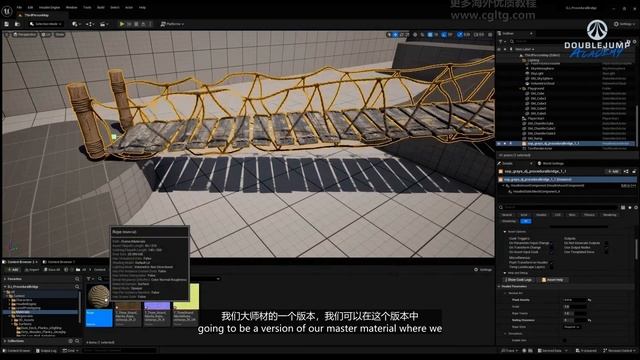Click the Show Cook Logs button
This screenshot has width=640, height=360.
(x=518, y=280)
